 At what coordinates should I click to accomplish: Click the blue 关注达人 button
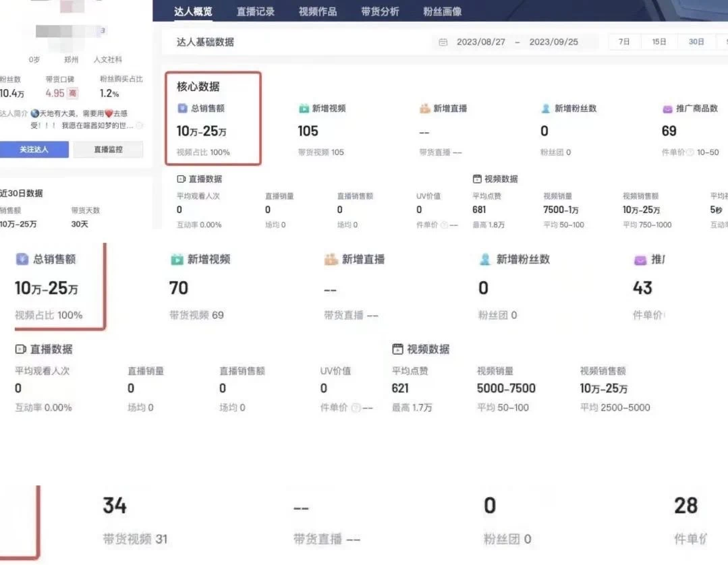coord(35,150)
